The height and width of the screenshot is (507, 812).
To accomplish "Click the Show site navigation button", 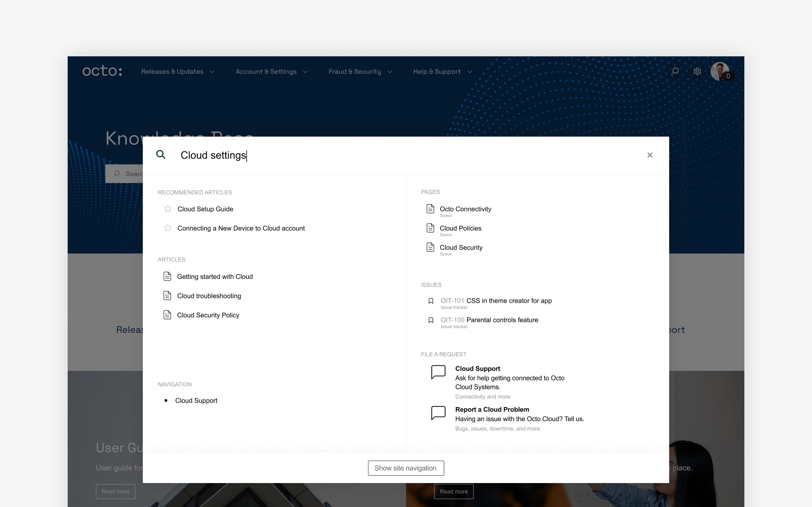I will (406, 468).
